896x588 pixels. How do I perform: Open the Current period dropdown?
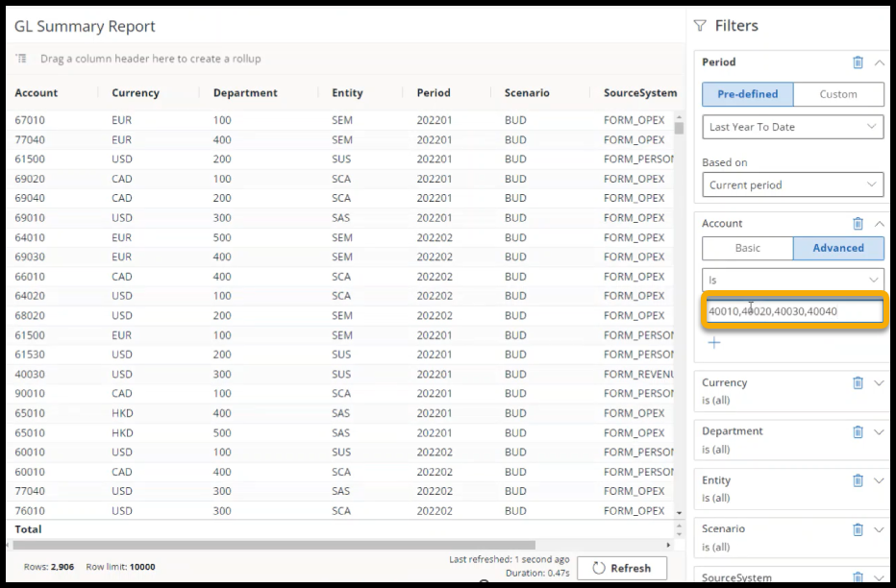[792, 185]
